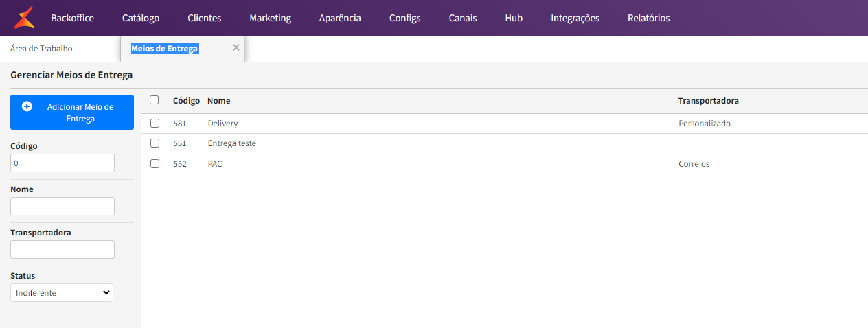Click the Transportadora column header
Screen dimensions: 868x328
coord(709,101)
